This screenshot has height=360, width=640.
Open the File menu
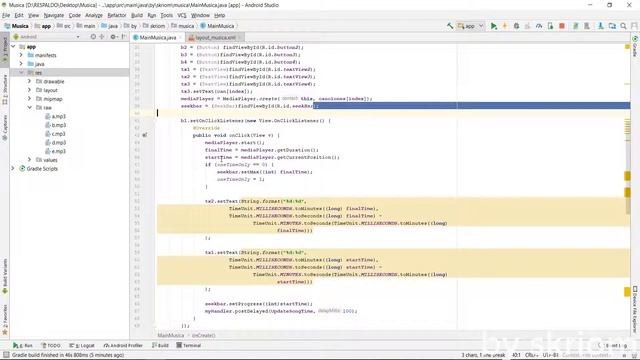[6, 15]
